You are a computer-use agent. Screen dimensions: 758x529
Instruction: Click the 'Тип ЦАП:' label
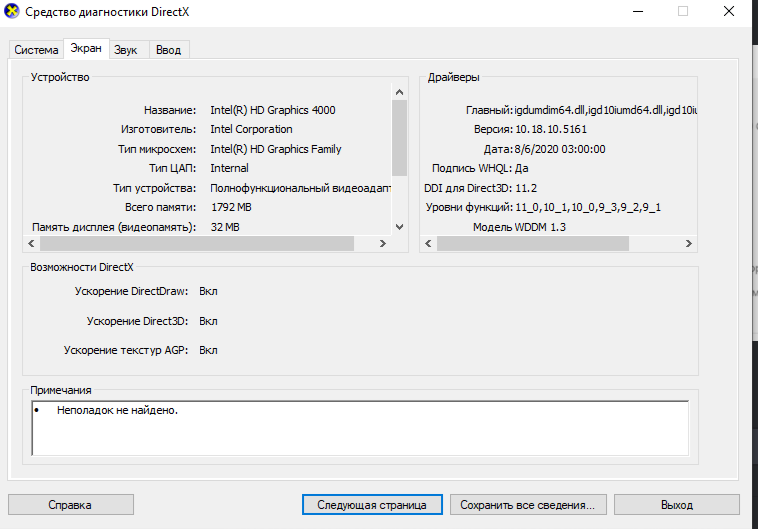(x=173, y=168)
